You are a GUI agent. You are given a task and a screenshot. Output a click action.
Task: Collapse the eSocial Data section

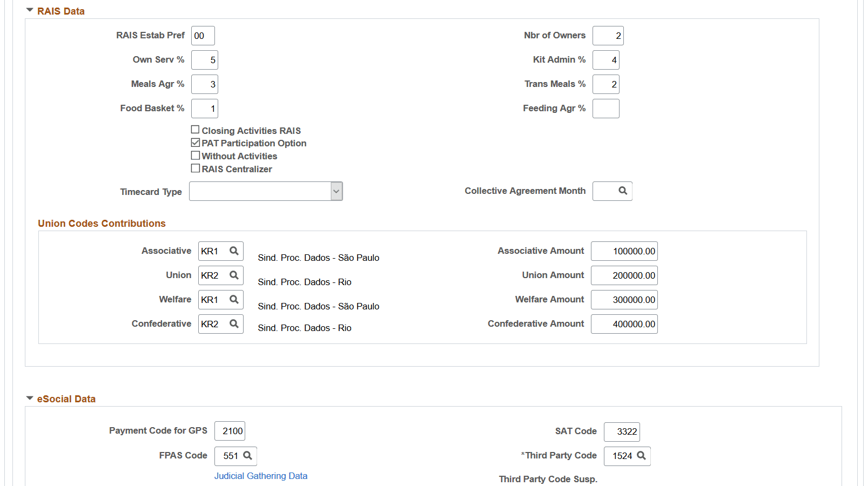click(x=30, y=398)
